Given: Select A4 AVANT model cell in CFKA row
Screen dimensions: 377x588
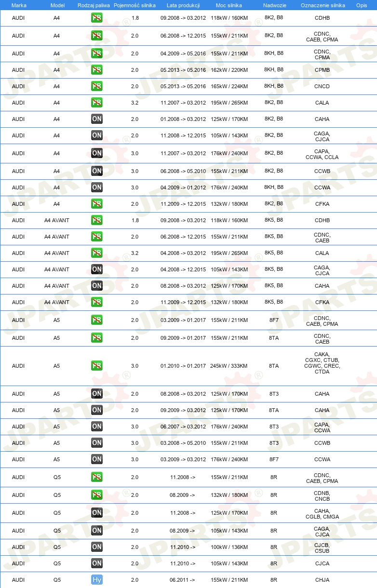Looking at the screenshot, I should pyautogui.click(x=57, y=302).
